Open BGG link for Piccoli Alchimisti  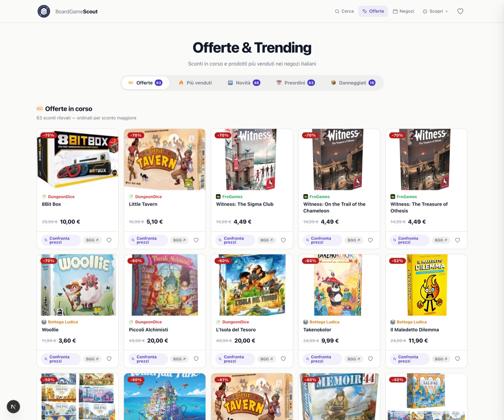[180, 359]
